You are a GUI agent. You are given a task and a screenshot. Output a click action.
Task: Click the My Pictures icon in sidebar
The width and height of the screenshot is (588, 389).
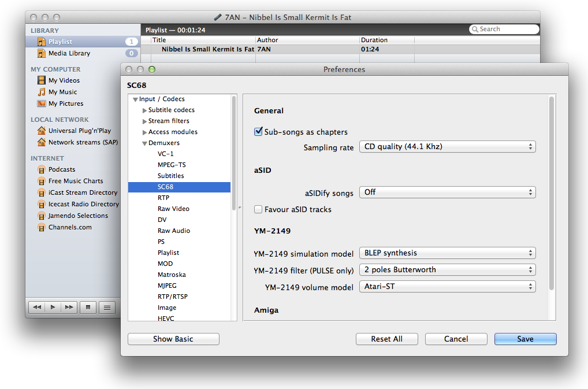pos(42,103)
